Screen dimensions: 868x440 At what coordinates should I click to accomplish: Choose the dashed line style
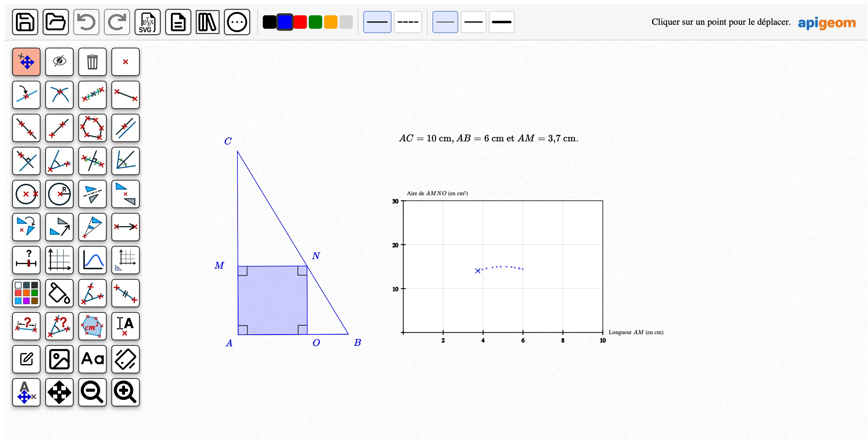(408, 22)
